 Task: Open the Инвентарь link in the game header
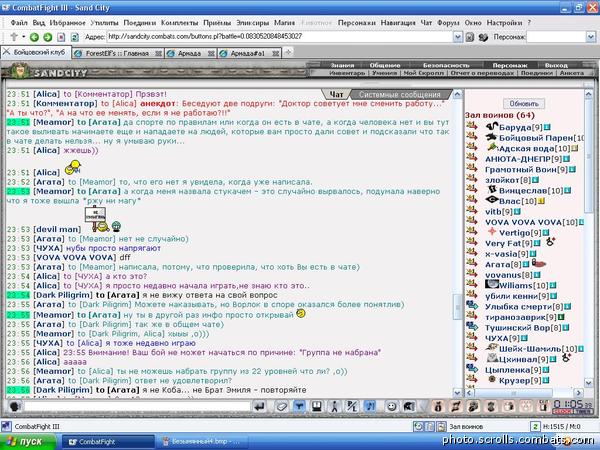pyautogui.click(x=347, y=73)
